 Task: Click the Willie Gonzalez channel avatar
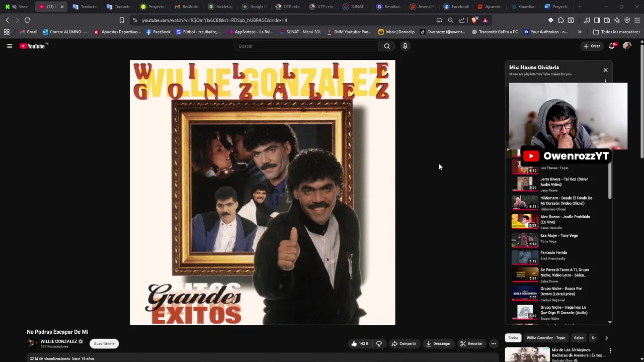click(32, 343)
